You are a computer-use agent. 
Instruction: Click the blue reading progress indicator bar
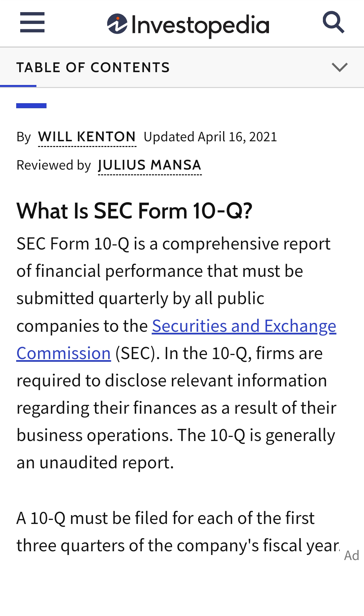tap(18, 86)
